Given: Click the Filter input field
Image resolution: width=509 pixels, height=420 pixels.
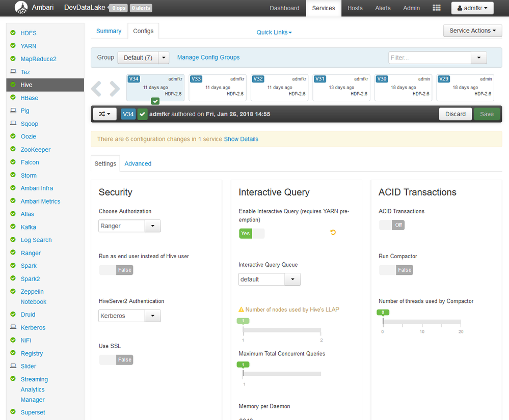Looking at the screenshot, I should pos(430,58).
